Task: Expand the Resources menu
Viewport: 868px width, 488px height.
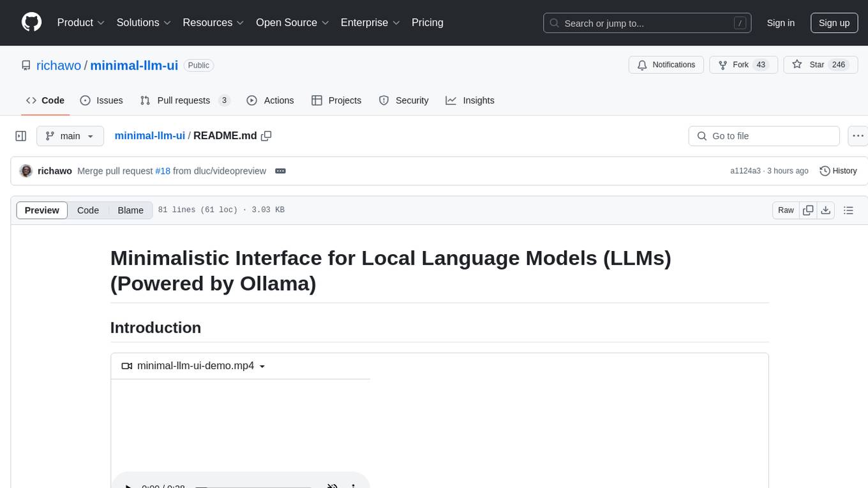Action: 213,22
